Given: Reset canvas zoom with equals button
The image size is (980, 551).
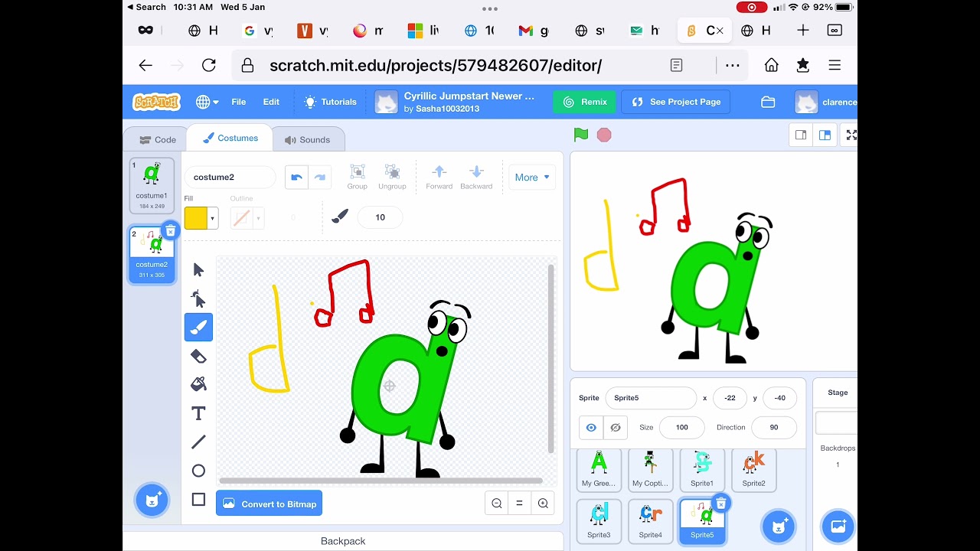Looking at the screenshot, I should click(x=519, y=503).
